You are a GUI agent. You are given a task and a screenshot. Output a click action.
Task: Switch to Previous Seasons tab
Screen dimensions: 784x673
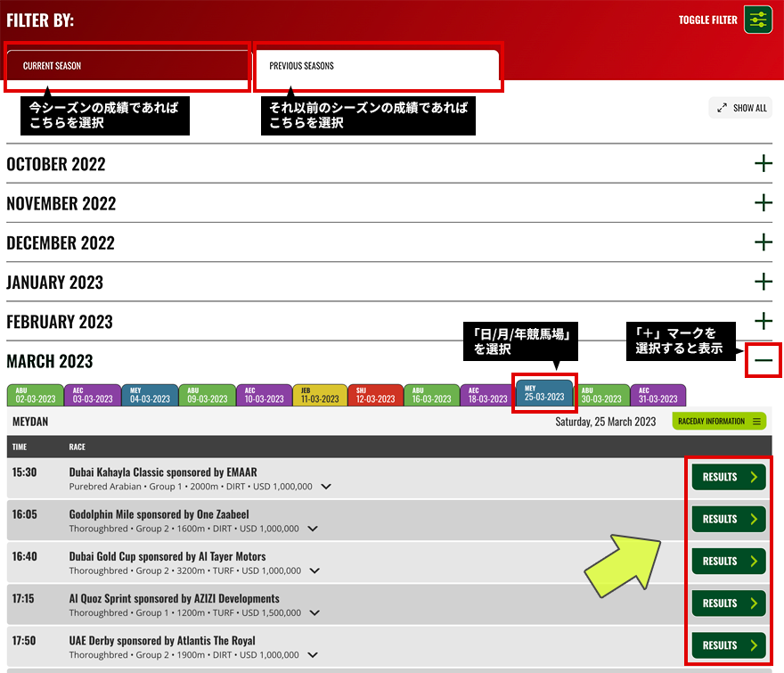(x=376, y=66)
